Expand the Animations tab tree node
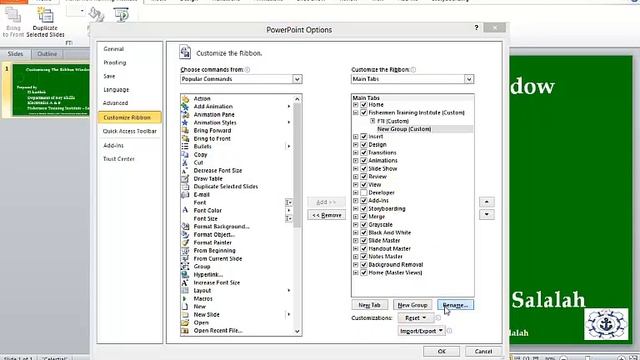Viewport: 640px width, 360px height. click(x=356, y=161)
